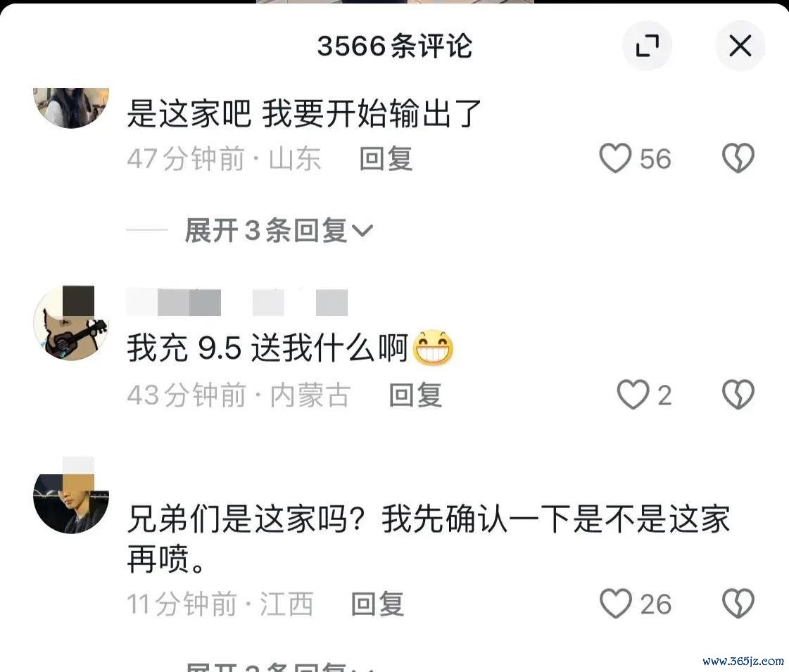Dislike the 山东 user's comment
This screenshot has height=672, width=789.
[738, 158]
